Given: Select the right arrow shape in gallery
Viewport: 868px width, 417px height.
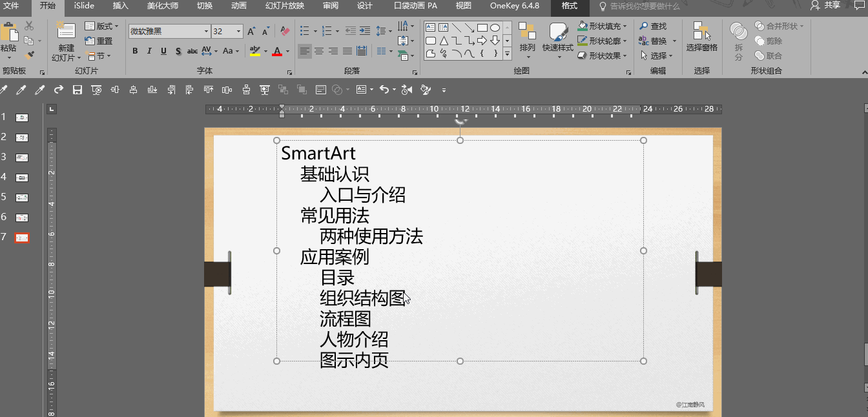Looking at the screenshot, I should click(x=482, y=41).
